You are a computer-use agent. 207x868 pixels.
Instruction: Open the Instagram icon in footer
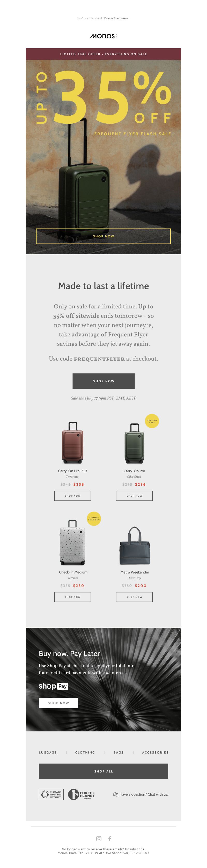point(99,839)
